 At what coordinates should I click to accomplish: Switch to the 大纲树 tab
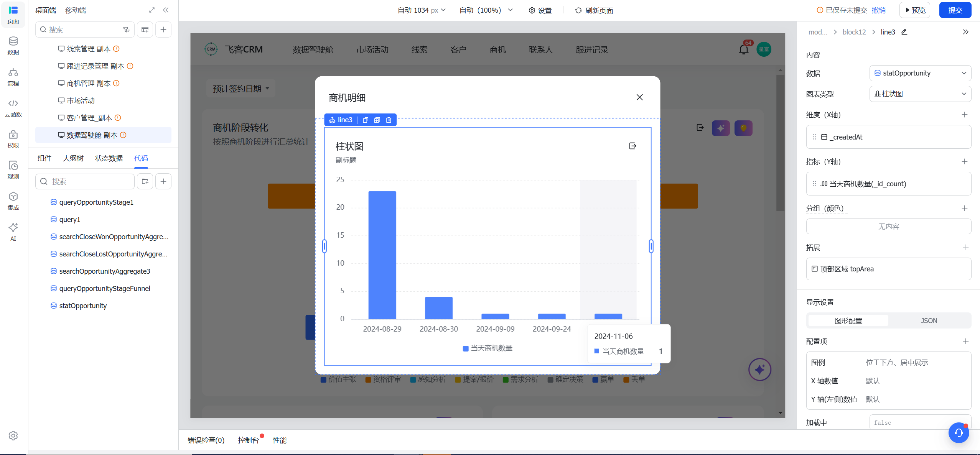73,158
